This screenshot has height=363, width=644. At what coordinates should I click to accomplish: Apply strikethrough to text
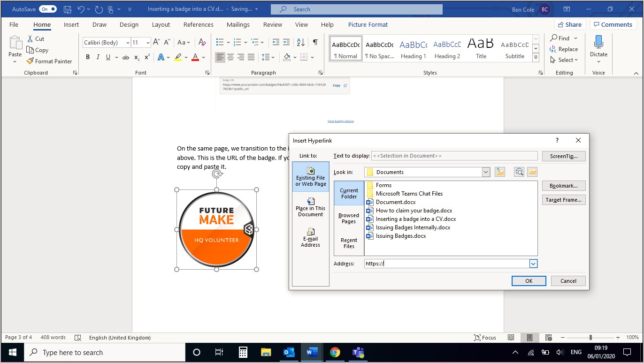click(125, 57)
